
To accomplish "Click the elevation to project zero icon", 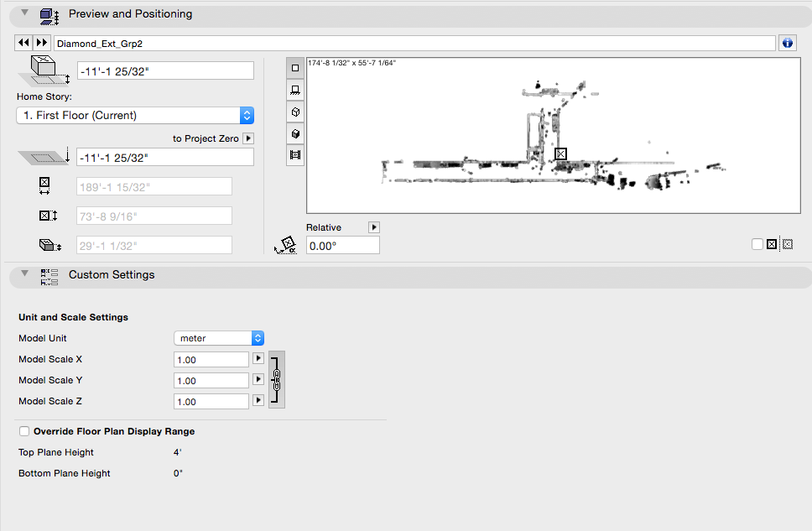I will pyautogui.click(x=44, y=156).
